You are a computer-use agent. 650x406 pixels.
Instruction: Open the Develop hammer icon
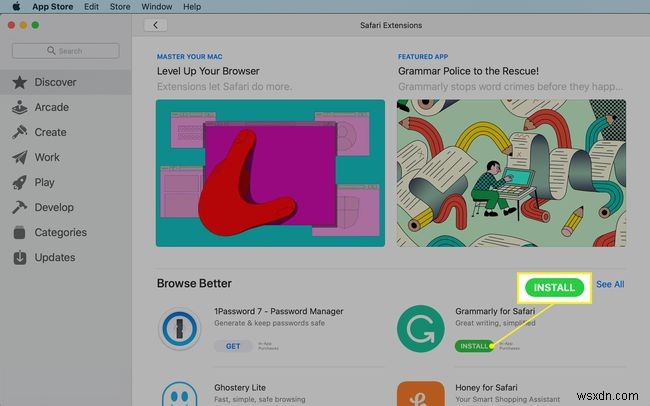pos(19,207)
